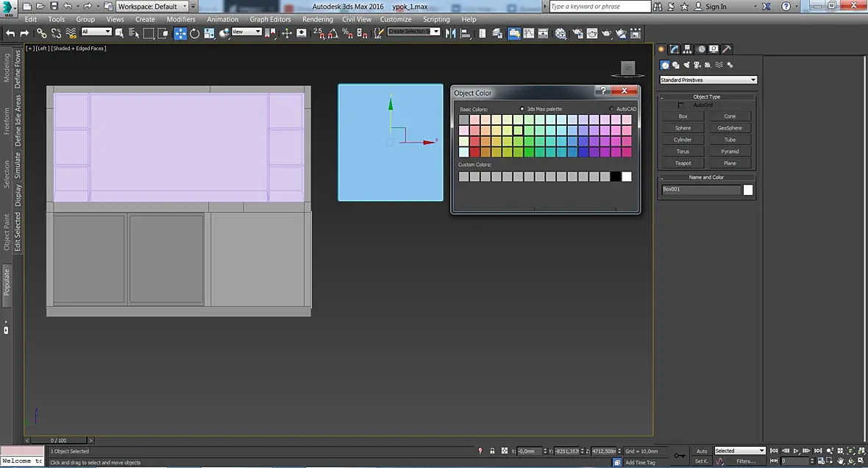Select the Shapes category icon
Viewport: 868px width, 468px height.
coord(675,65)
